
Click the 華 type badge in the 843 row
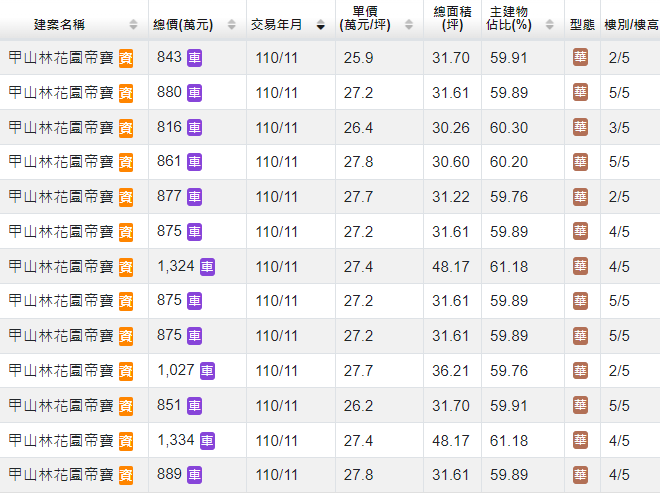[x=580, y=57]
